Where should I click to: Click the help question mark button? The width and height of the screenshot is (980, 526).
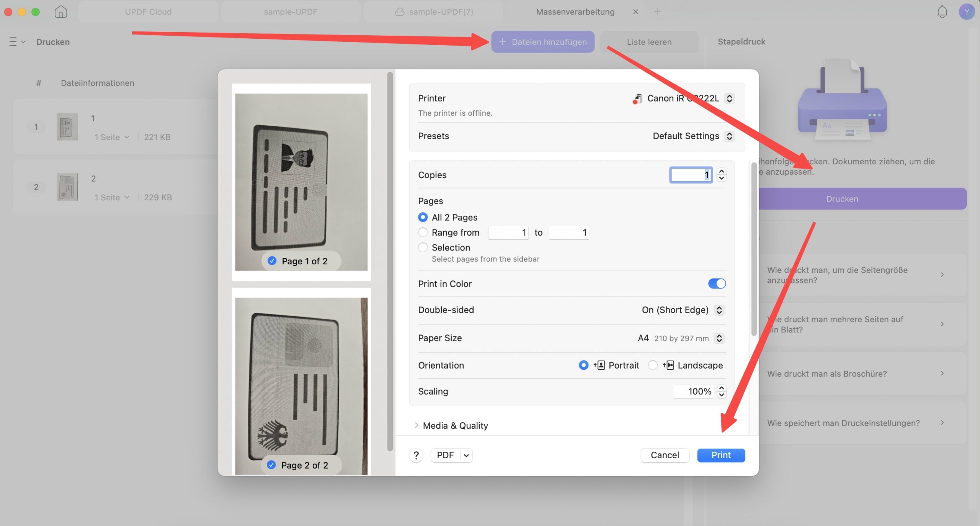coord(416,455)
